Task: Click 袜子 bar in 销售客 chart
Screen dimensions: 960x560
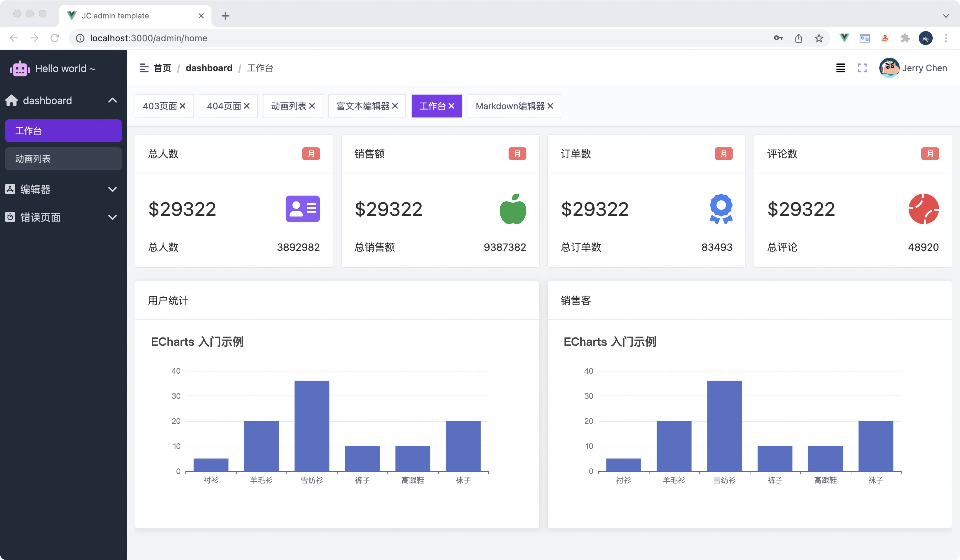Action: tap(876, 446)
